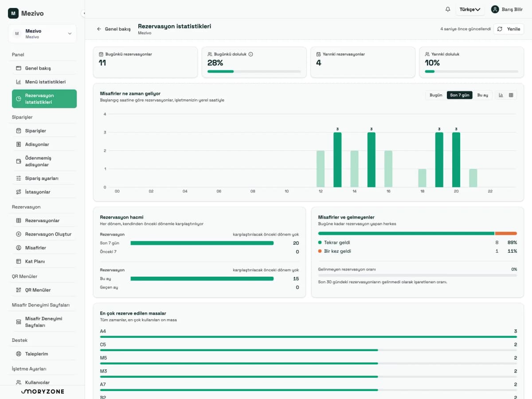Switch chart to bar view icon

point(501,95)
